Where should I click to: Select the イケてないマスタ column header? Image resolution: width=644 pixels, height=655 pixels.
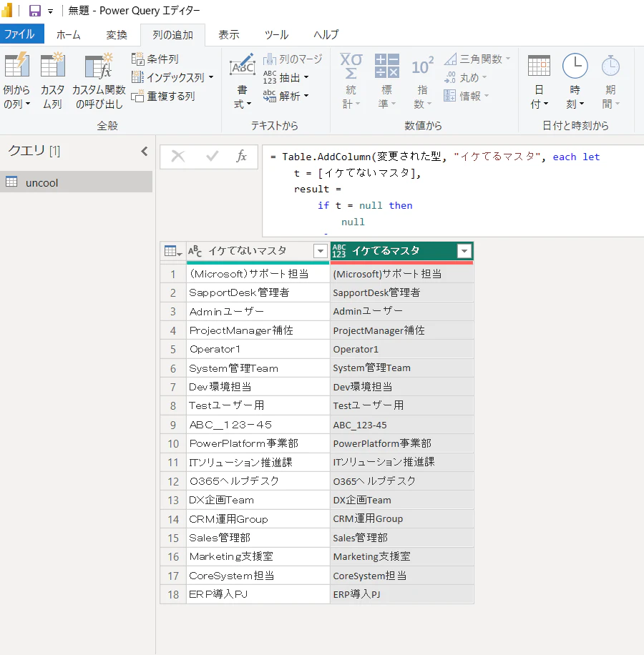(247, 251)
